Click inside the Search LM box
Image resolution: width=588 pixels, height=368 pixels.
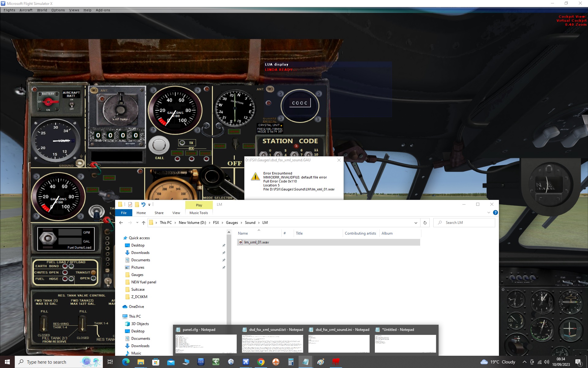[x=464, y=223]
